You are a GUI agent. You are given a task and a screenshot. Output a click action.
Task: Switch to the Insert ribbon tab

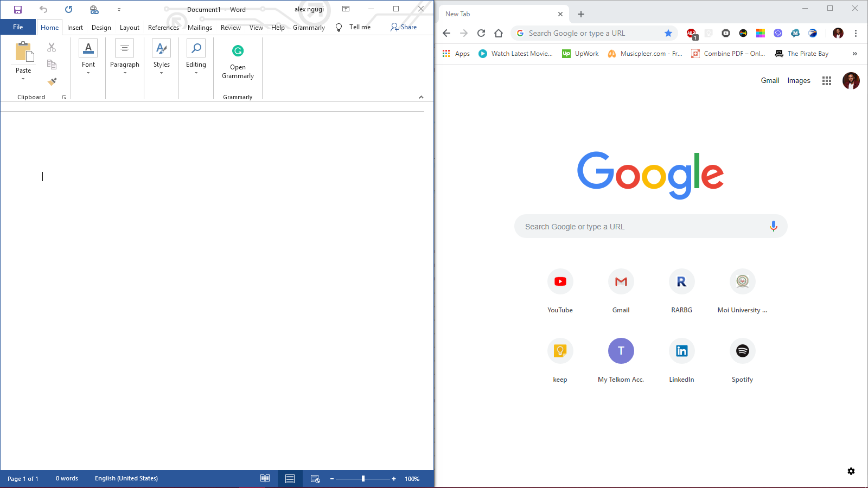click(x=75, y=28)
